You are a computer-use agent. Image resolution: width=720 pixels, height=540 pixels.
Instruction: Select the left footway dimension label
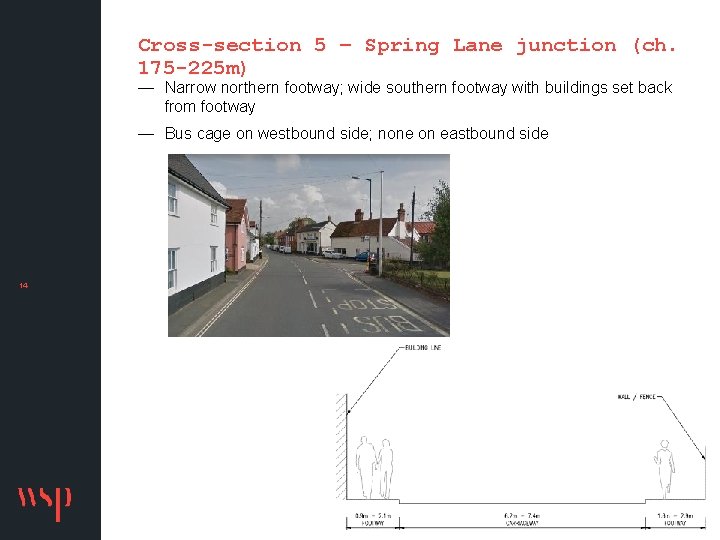click(x=373, y=519)
